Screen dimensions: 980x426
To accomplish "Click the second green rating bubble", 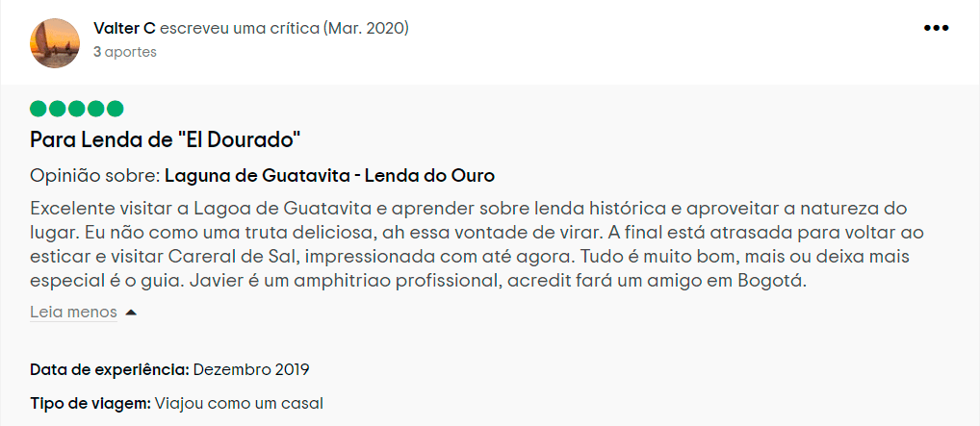I will pyautogui.click(x=58, y=109).
